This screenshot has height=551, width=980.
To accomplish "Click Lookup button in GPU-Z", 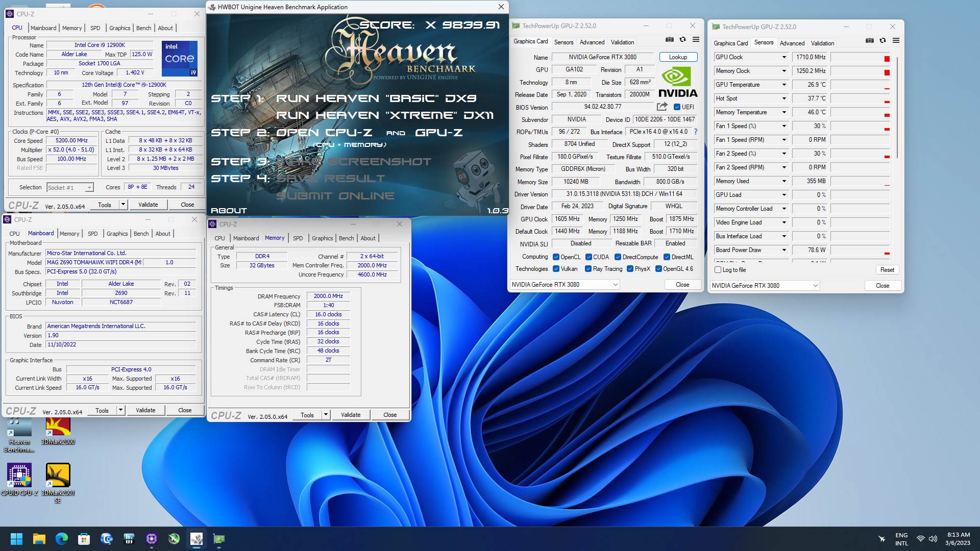I will pyautogui.click(x=678, y=57).
